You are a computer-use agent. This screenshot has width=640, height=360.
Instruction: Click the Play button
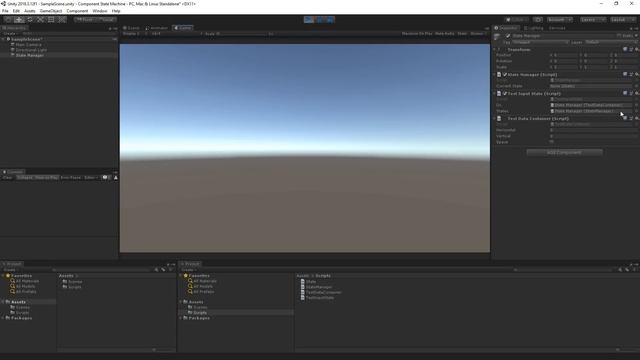point(309,20)
